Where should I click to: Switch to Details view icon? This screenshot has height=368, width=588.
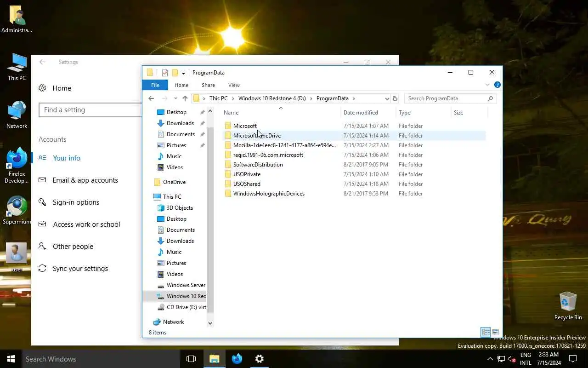485,332
